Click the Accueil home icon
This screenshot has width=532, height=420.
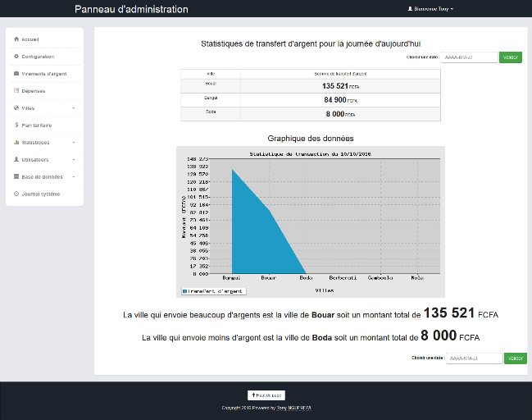16,39
